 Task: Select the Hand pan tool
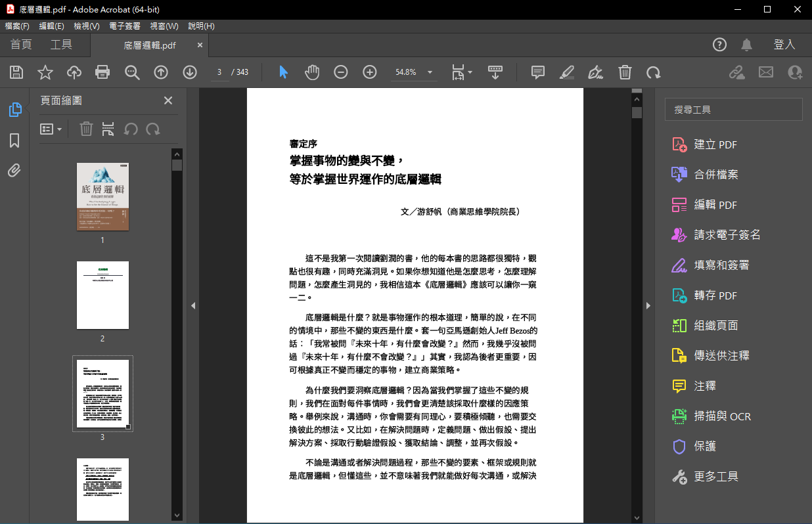click(312, 72)
